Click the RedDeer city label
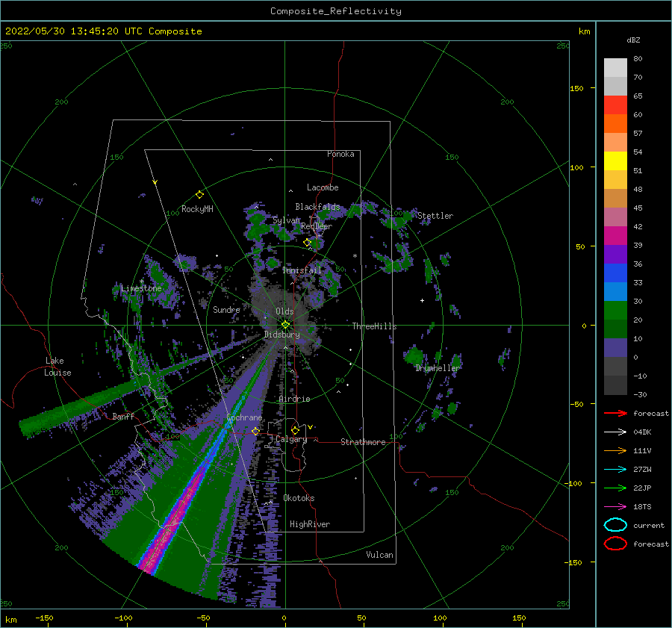Image resolution: width=672 pixels, height=628 pixels. point(317,226)
